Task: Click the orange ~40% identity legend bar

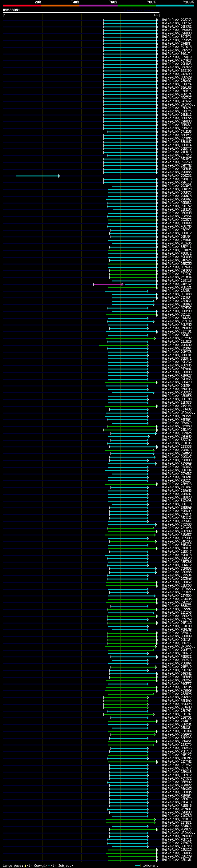Action: point(60,6)
